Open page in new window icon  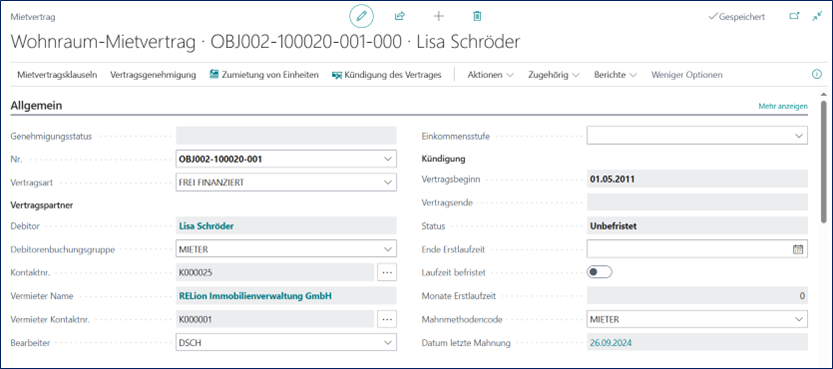(x=794, y=16)
